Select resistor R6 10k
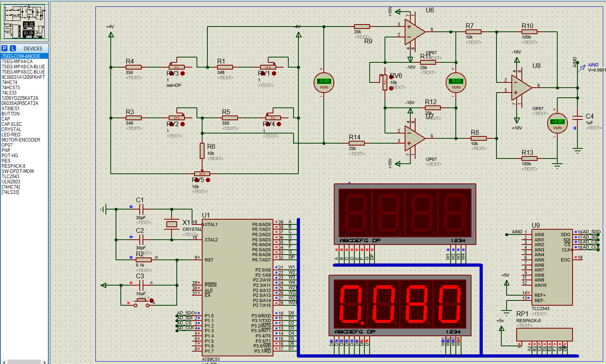Viewport: 606px width, 364px height. click(x=202, y=150)
